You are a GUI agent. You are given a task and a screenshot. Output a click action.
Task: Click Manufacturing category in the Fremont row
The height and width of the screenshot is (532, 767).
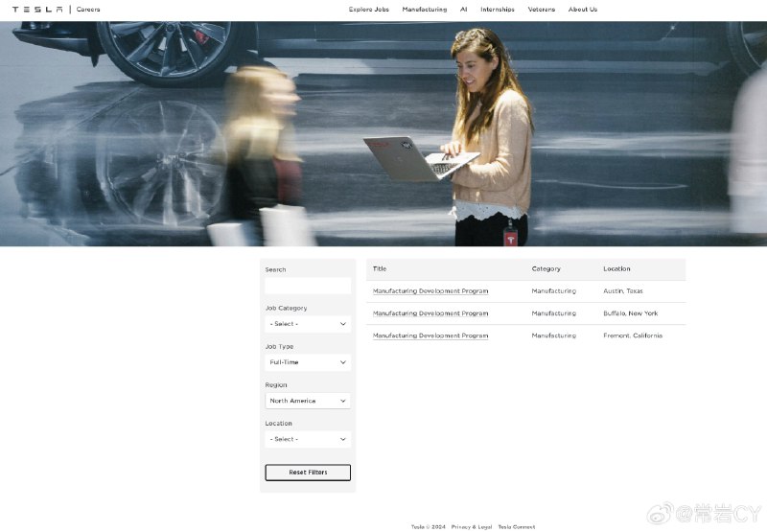(x=554, y=335)
